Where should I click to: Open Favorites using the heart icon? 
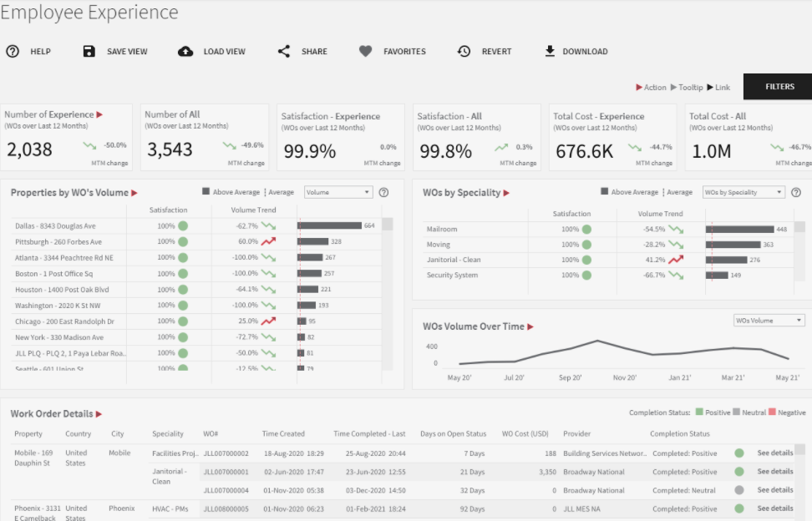[365, 51]
